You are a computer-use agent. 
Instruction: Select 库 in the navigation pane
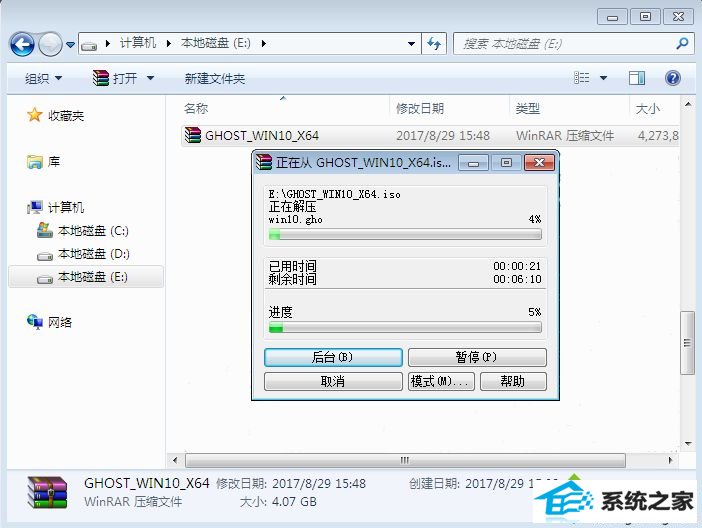[54, 162]
